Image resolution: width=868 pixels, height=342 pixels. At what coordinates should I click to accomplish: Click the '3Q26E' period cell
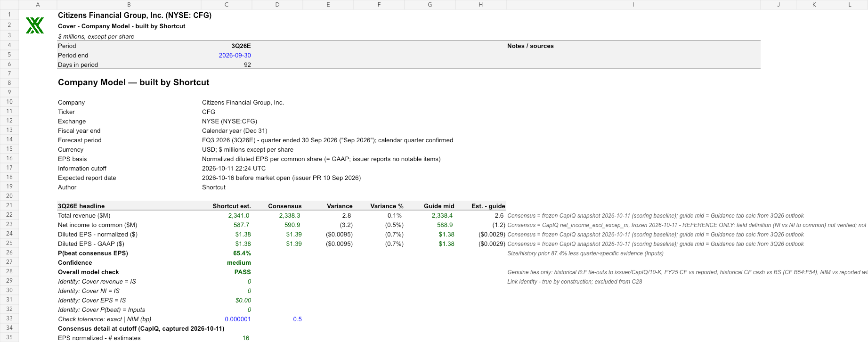241,46
